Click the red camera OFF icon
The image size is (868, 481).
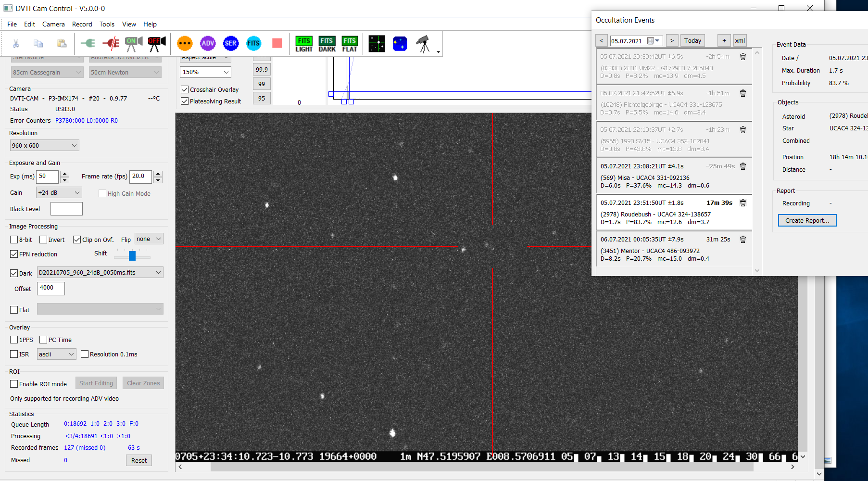[x=156, y=43]
